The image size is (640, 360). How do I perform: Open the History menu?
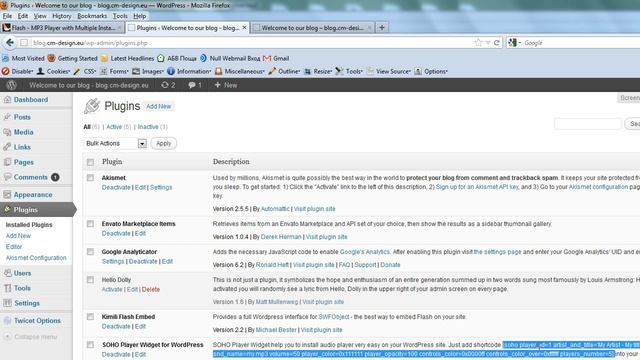[x=62, y=16]
